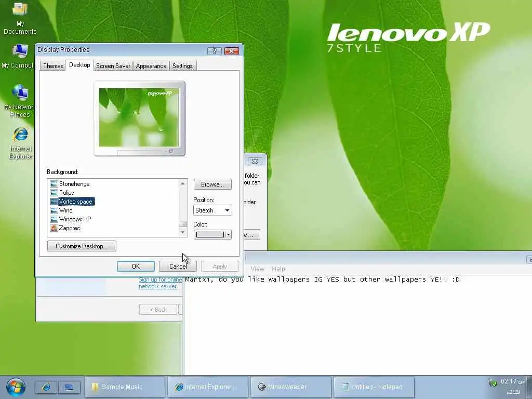
Task: Open the My Documents desktop icon
Action: [20, 18]
